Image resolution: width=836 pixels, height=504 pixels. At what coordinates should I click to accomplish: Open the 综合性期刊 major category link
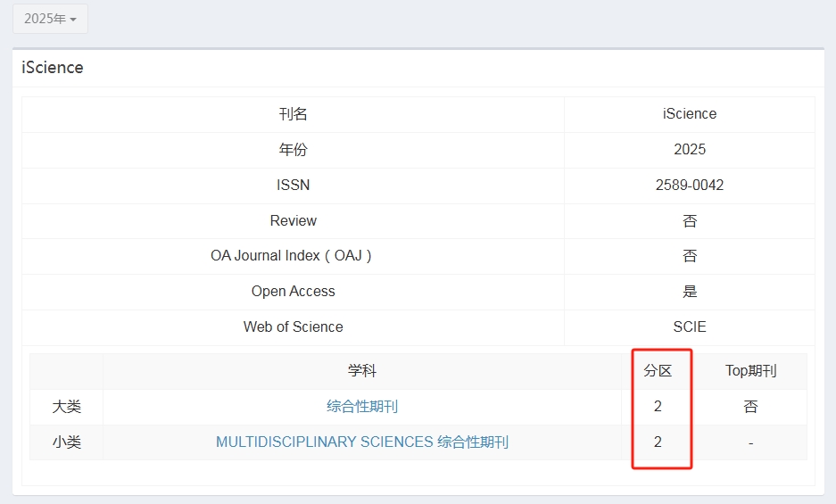point(362,407)
